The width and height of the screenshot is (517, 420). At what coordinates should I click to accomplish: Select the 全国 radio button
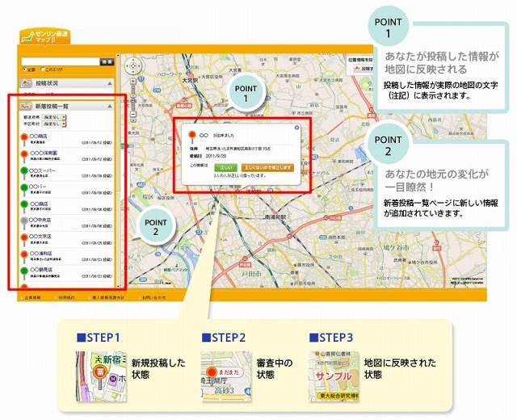pyautogui.click(x=24, y=69)
